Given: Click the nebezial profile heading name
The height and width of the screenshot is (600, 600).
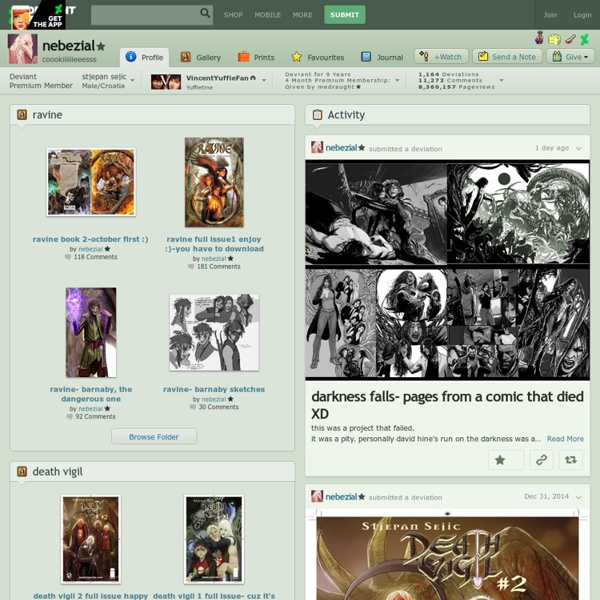Looking at the screenshot, I should pos(68,46).
